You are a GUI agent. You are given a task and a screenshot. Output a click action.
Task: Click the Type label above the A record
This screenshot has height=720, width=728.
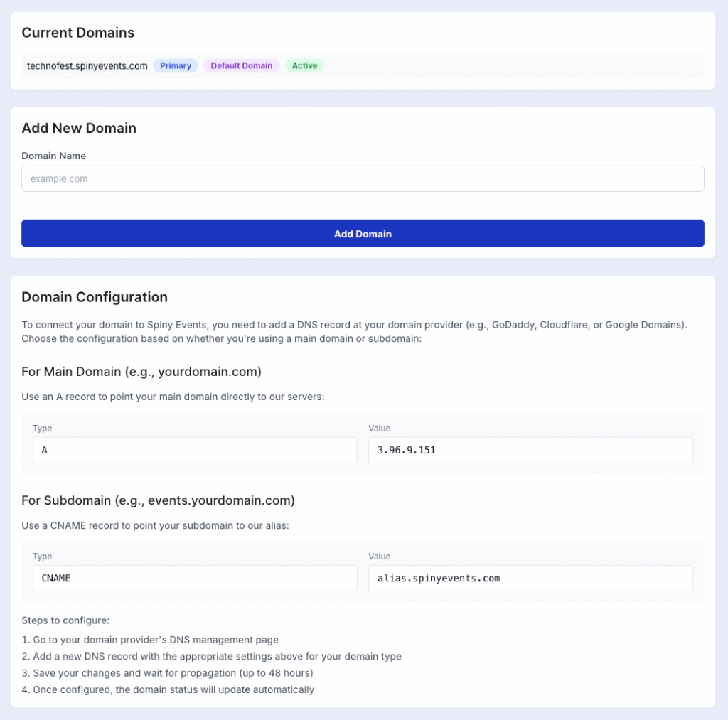pyautogui.click(x=43, y=429)
